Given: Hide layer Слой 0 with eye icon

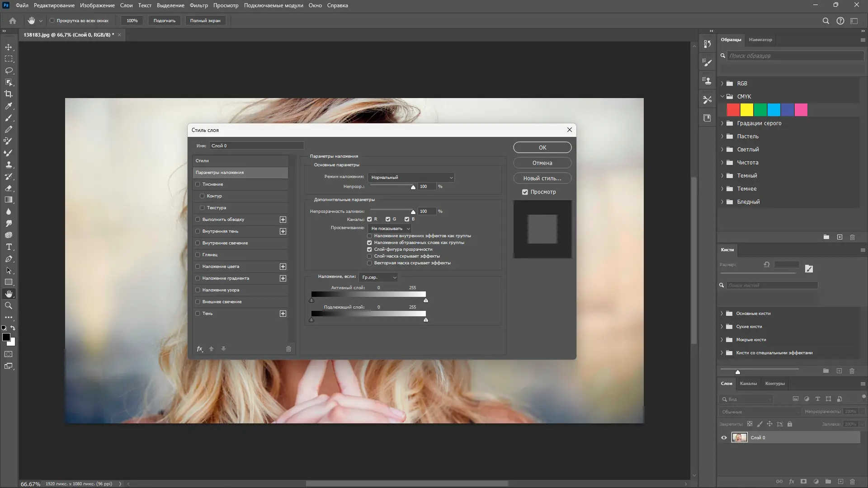Looking at the screenshot, I should point(724,437).
